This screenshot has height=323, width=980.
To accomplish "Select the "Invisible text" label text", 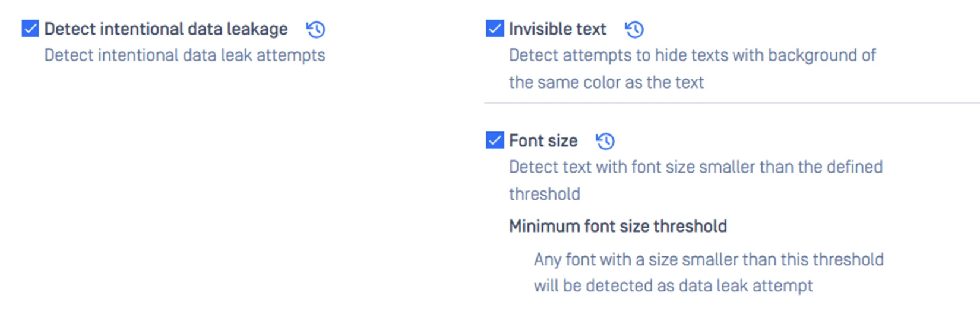I will pos(557,29).
